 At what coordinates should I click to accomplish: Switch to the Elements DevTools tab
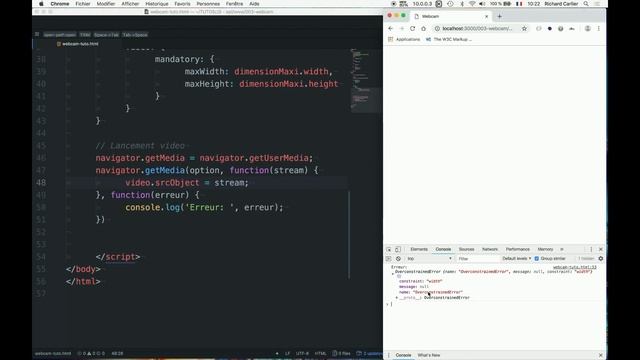tap(419, 249)
